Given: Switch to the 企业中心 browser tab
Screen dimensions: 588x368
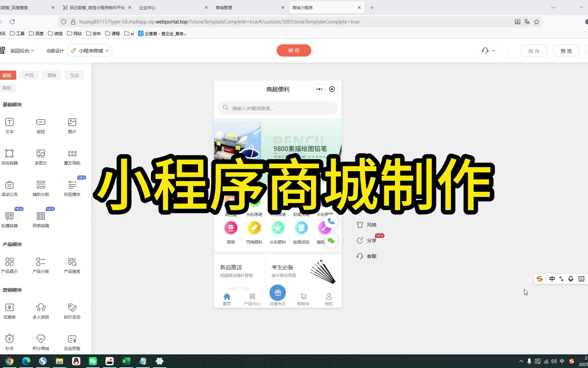Looking at the screenshot, I should tap(173, 7).
